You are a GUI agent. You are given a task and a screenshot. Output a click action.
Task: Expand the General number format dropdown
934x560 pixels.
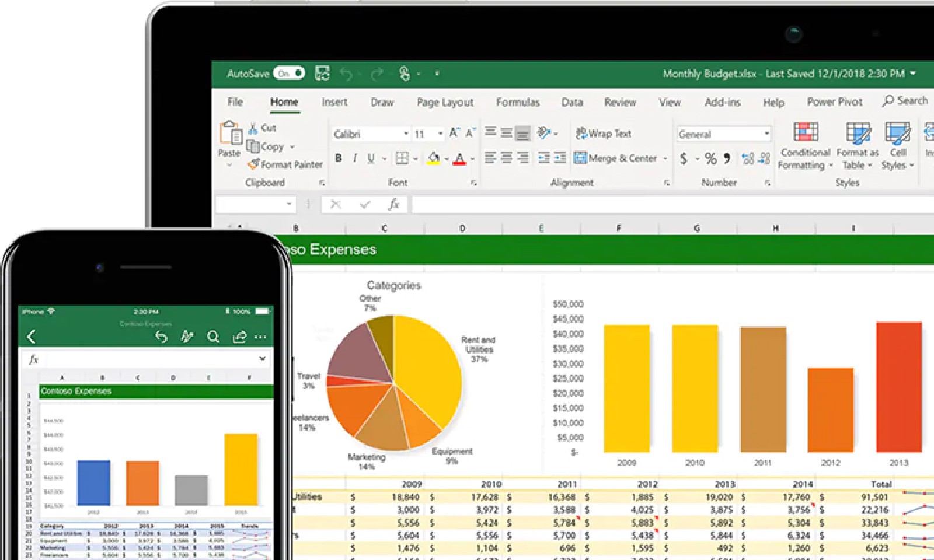[766, 134]
